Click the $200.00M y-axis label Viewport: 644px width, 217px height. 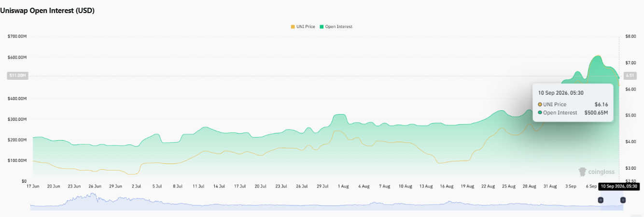click(17, 140)
